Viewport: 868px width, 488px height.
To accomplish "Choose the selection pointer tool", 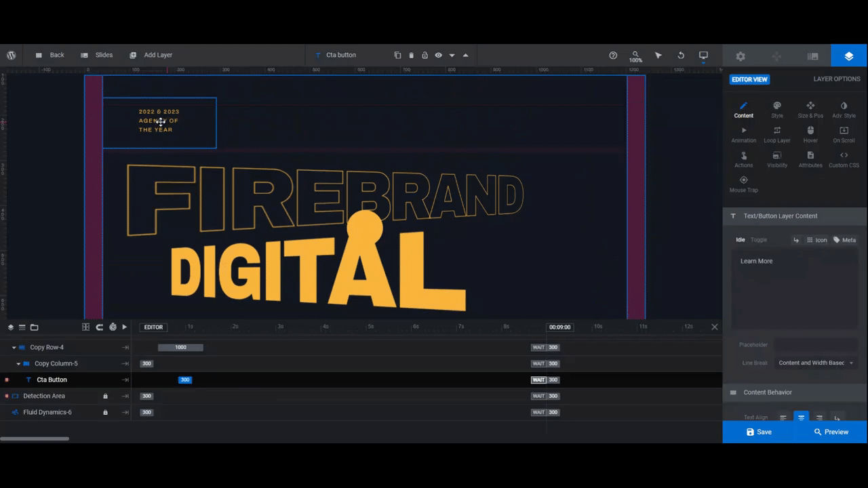I will [658, 55].
